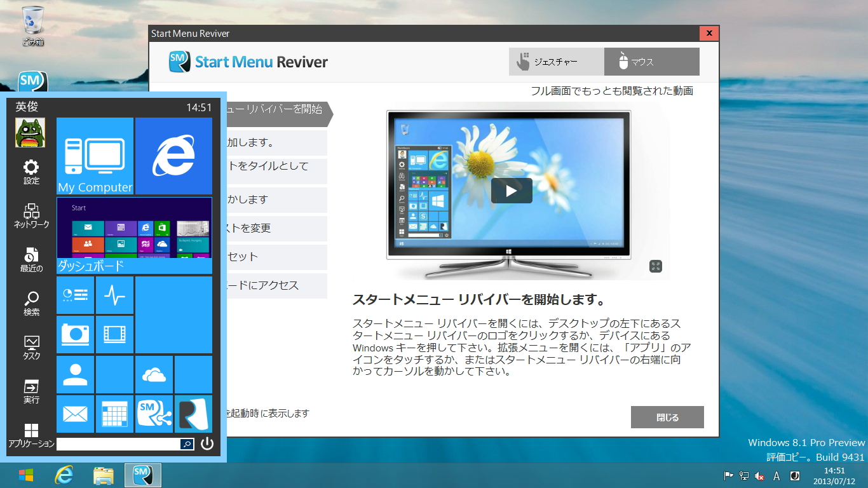Screen dimensions: 868x488
Task: Open the ダッシュボード tile
Action: pyautogui.click(x=134, y=236)
